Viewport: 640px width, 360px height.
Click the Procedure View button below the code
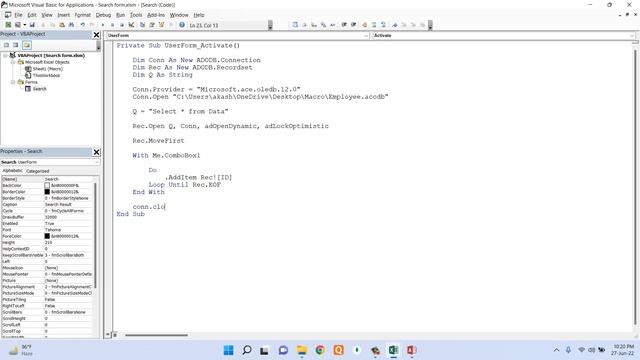(108, 335)
